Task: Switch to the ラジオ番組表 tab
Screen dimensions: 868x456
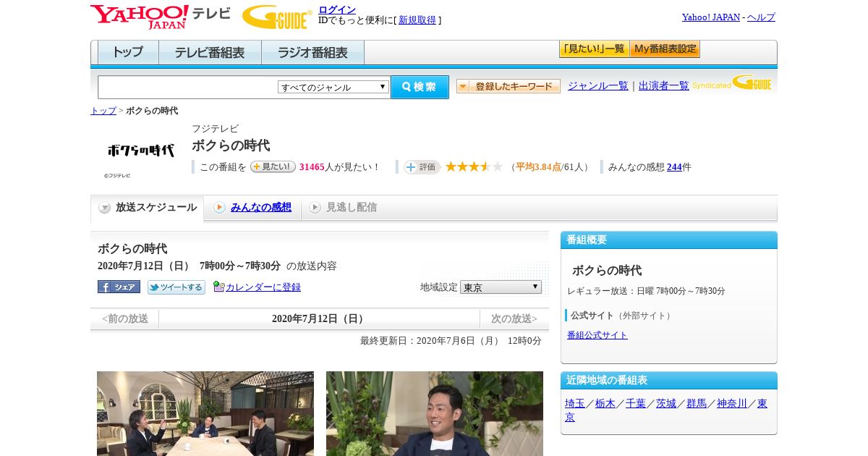Action: [312, 52]
